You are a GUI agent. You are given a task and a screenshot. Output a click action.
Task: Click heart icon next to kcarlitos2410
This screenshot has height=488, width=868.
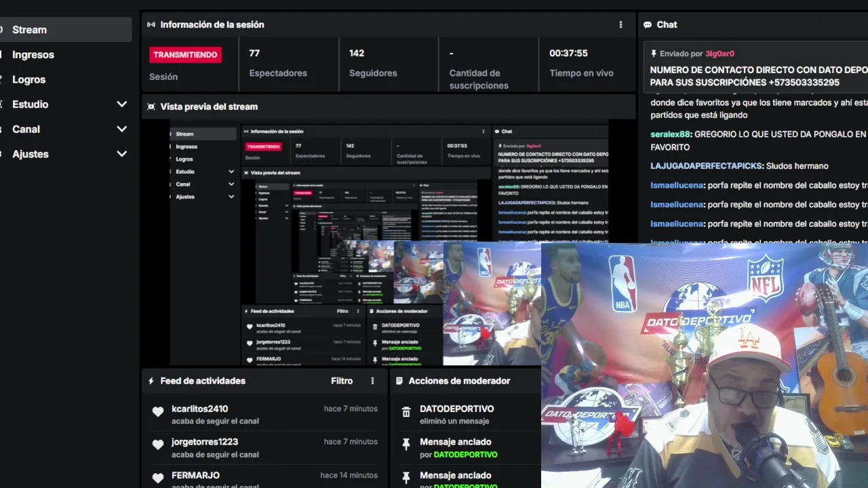(158, 412)
